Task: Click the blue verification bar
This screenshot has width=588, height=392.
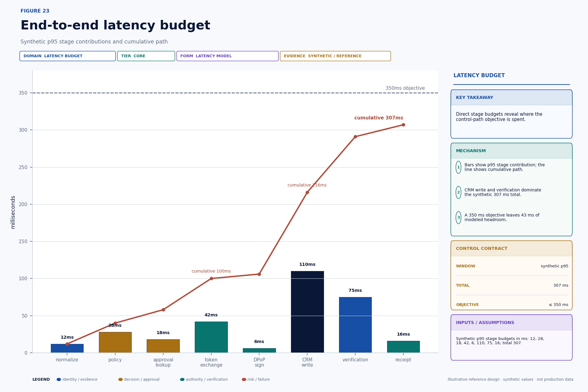Action: [355, 325]
